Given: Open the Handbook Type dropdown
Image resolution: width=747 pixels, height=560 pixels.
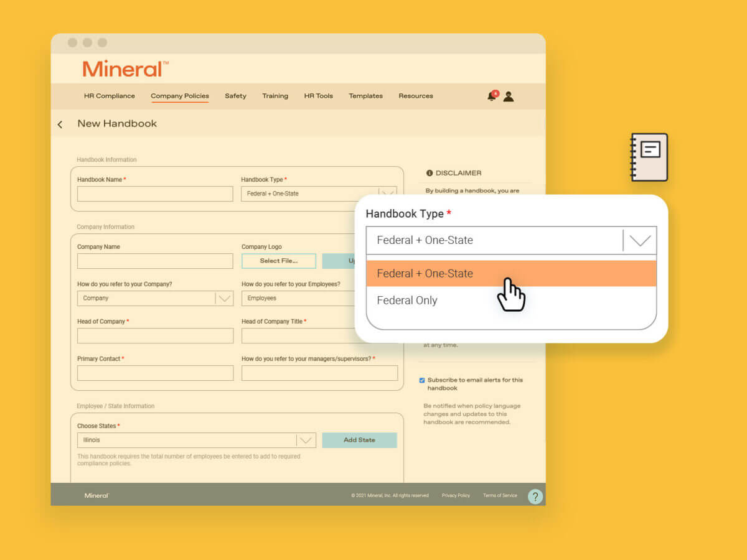Looking at the screenshot, I should point(639,240).
